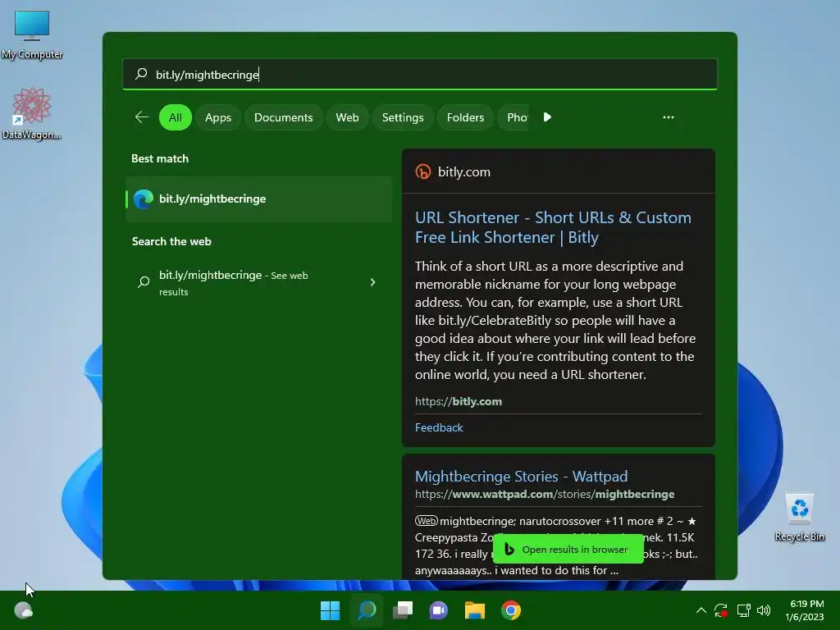Select the partially visible Photos filter tab
Viewport: 840px width, 630px height.
(x=514, y=117)
